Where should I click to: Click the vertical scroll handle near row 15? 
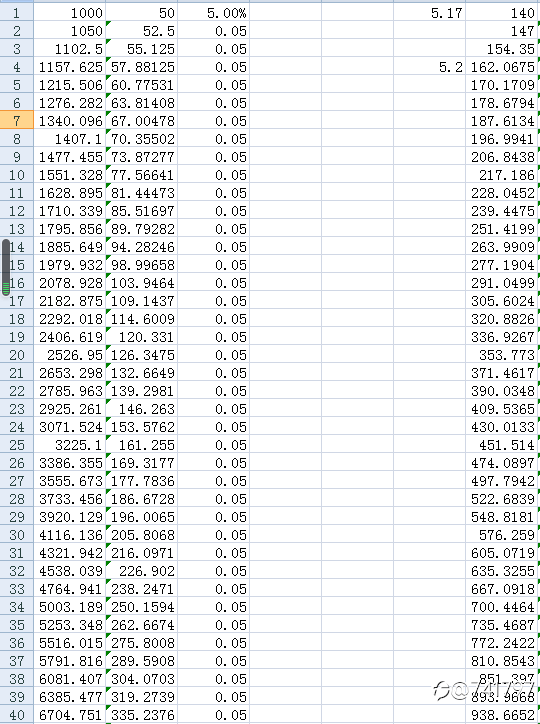point(6,267)
